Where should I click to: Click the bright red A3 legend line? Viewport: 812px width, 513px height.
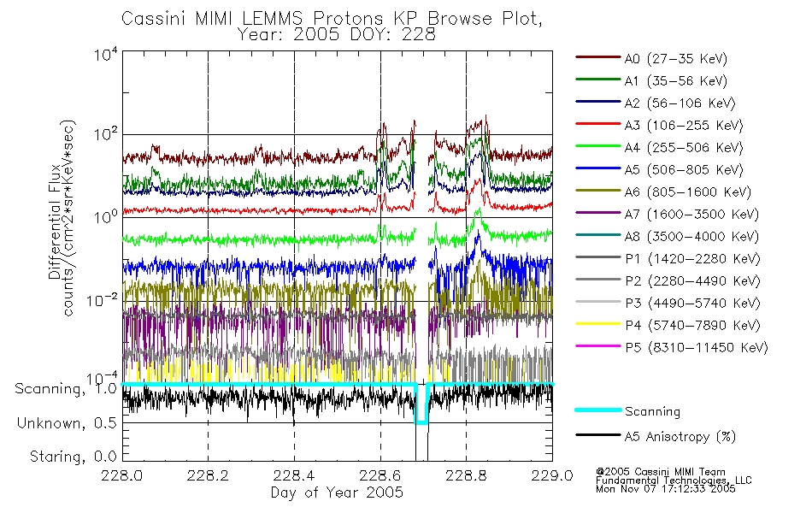click(x=598, y=124)
